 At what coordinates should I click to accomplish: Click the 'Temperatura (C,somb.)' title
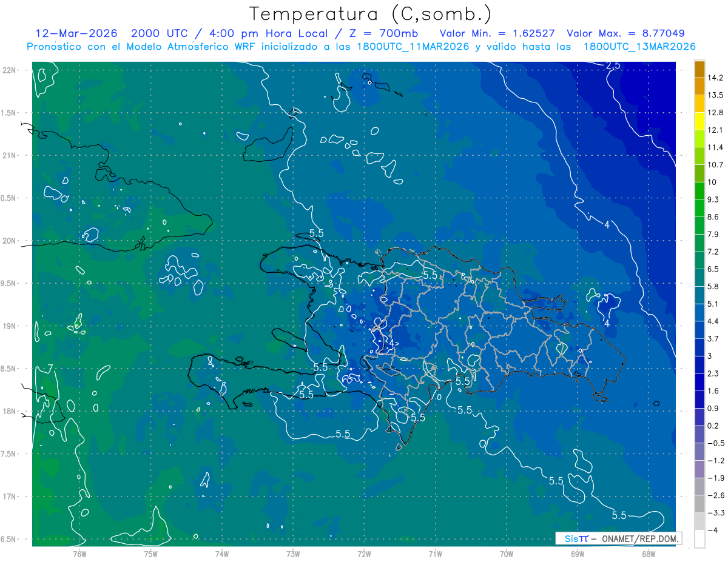[x=371, y=14]
